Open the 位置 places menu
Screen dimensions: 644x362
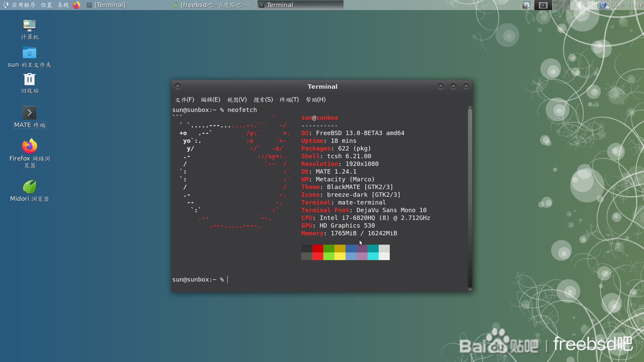pyautogui.click(x=46, y=5)
